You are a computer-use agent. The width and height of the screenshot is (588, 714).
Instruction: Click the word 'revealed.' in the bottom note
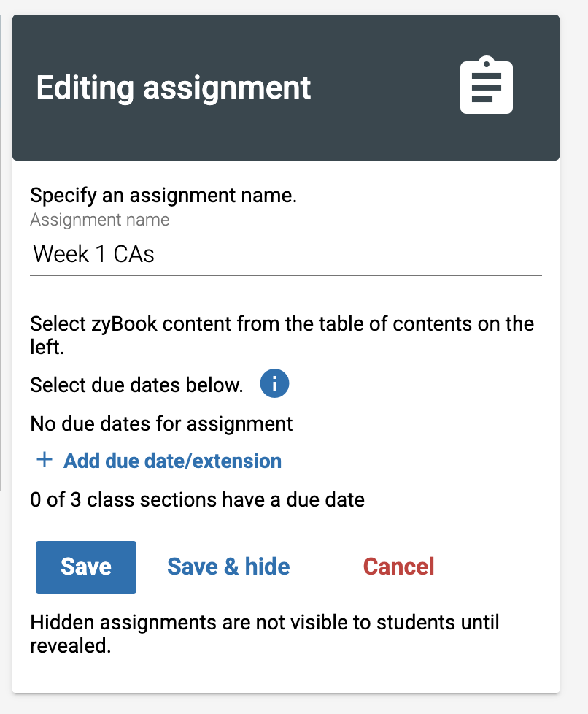[71, 645]
